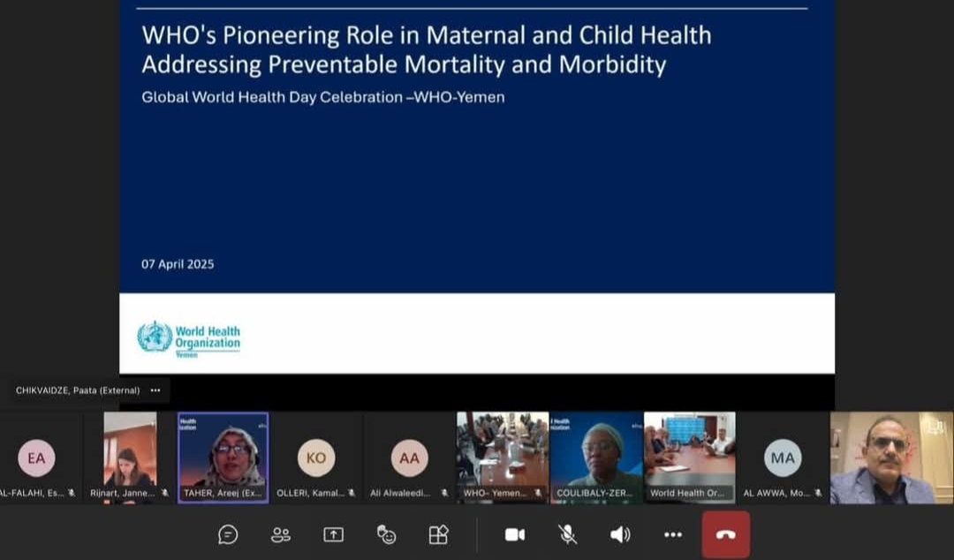Toggle the speaker audio
This screenshot has width=954, height=560.
(x=620, y=535)
